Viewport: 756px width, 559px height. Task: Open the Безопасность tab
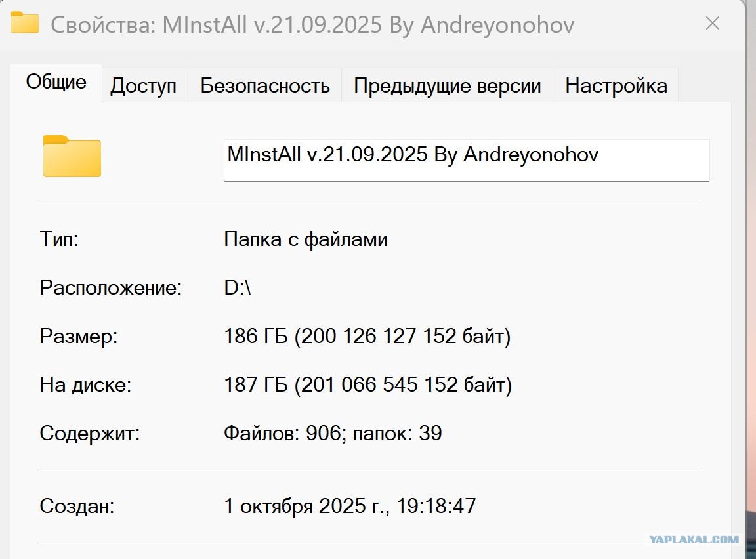(x=264, y=85)
